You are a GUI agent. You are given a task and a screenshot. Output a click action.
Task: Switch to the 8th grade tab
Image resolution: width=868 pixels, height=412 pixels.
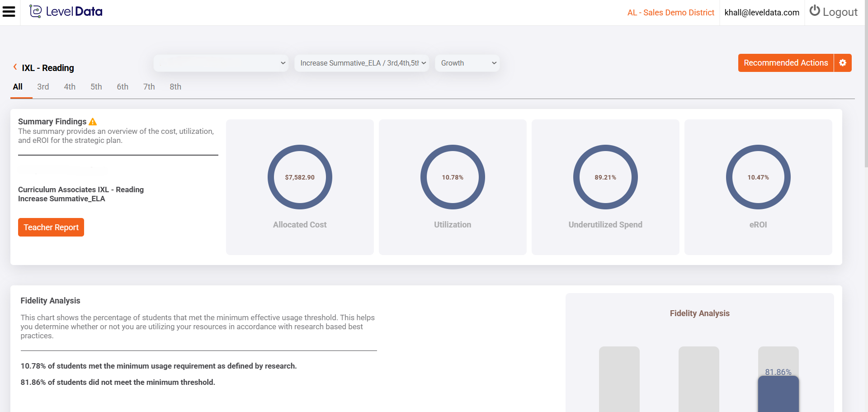[x=175, y=87]
